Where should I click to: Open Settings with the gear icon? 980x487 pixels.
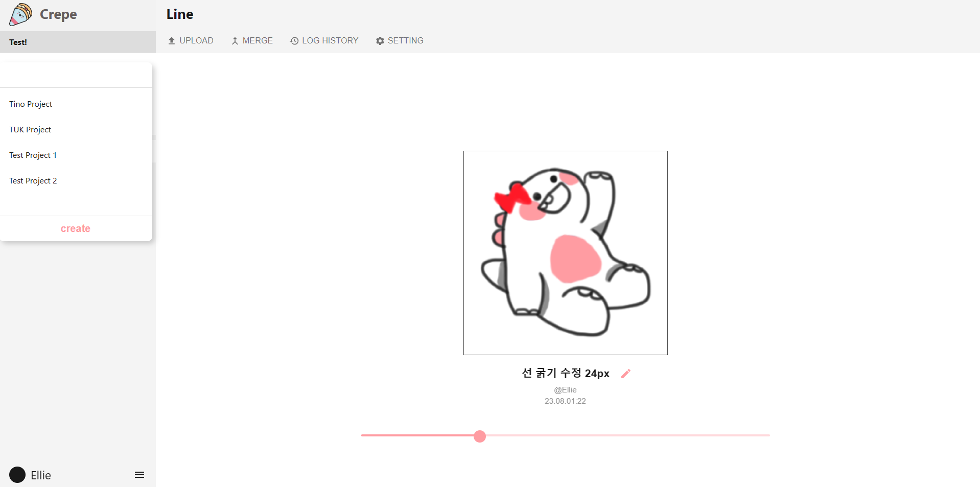click(x=380, y=40)
